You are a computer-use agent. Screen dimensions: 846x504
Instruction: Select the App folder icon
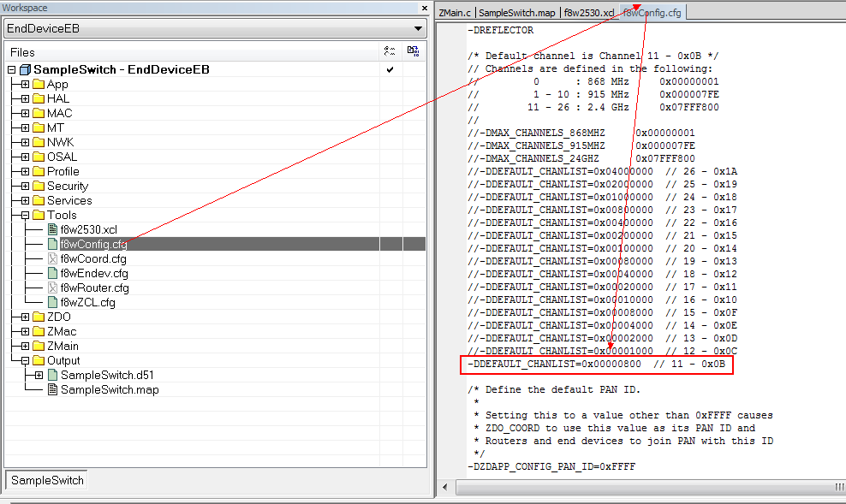point(39,84)
